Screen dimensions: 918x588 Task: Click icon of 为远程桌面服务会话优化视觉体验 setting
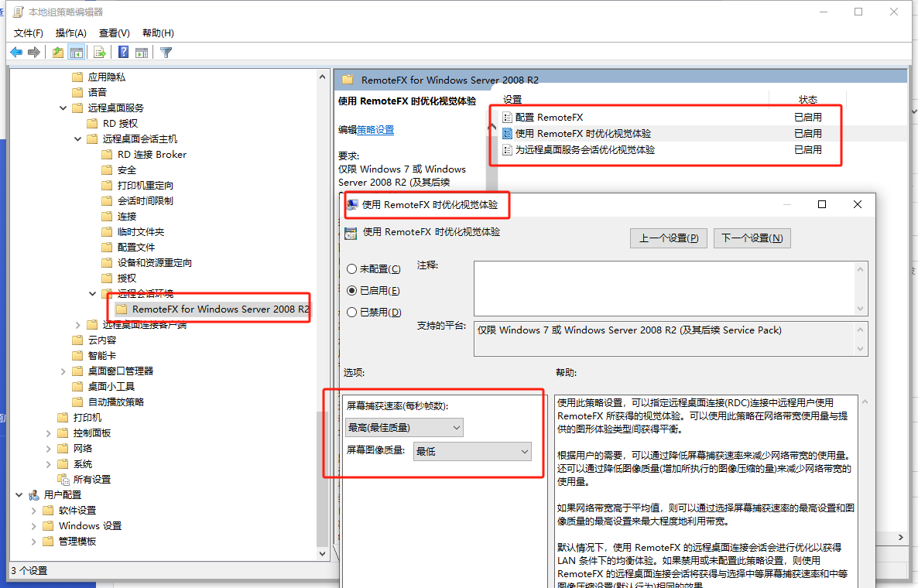pos(507,150)
